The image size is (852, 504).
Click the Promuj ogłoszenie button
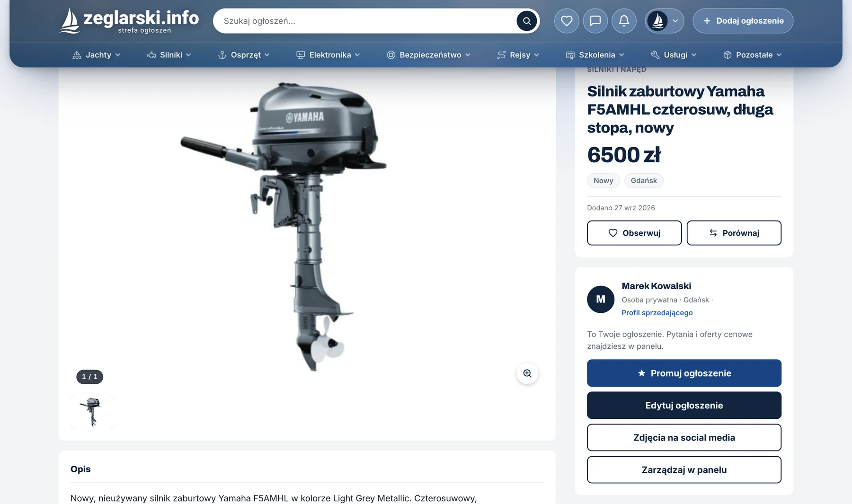click(684, 373)
